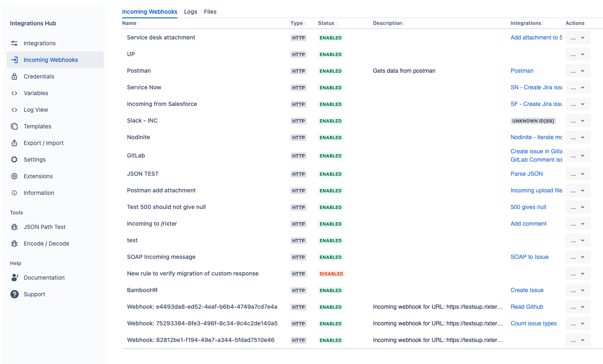Image resolution: width=603 pixels, height=364 pixels.
Task: Select the Incoming Webhooks tab
Action: (x=150, y=12)
